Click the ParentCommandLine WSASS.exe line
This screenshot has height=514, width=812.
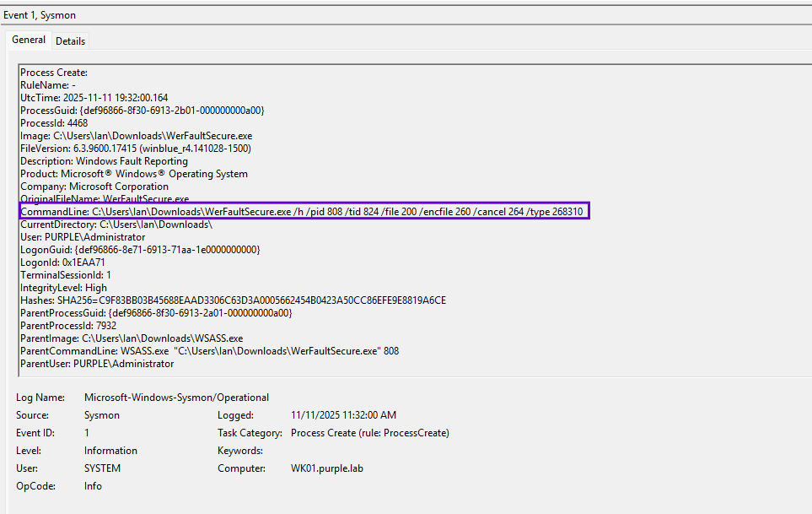click(209, 351)
